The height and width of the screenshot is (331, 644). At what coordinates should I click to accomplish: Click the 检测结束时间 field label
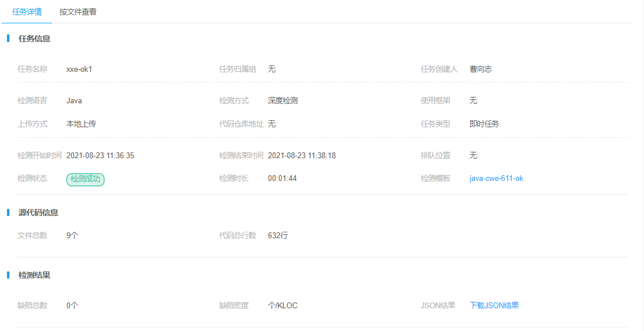click(241, 155)
